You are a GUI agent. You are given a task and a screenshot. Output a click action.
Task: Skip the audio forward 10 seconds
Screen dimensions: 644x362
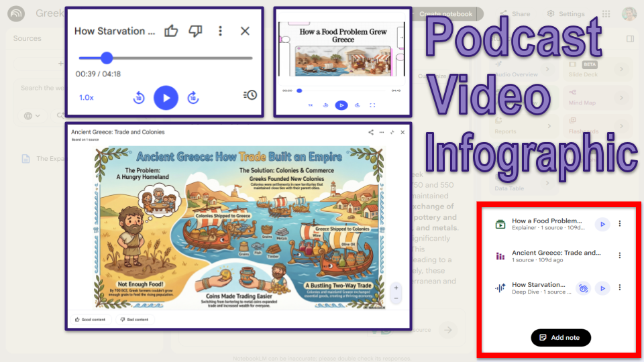tap(193, 98)
